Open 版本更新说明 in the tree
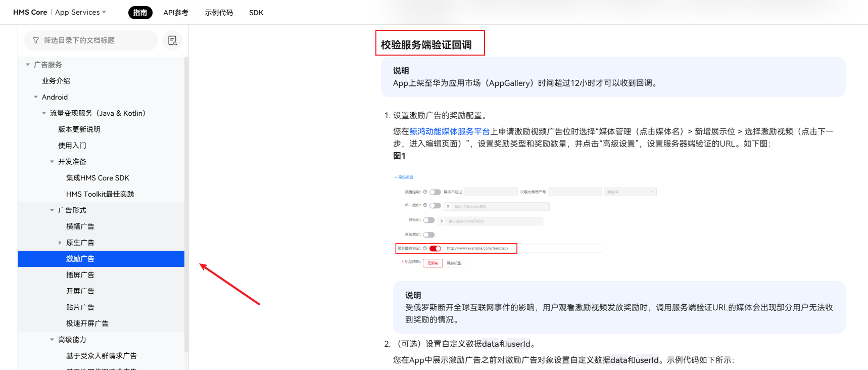The width and height of the screenshot is (868, 370). click(79, 129)
